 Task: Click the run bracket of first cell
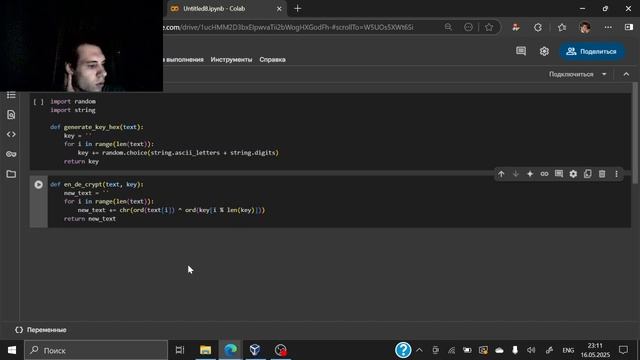click(38, 102)
